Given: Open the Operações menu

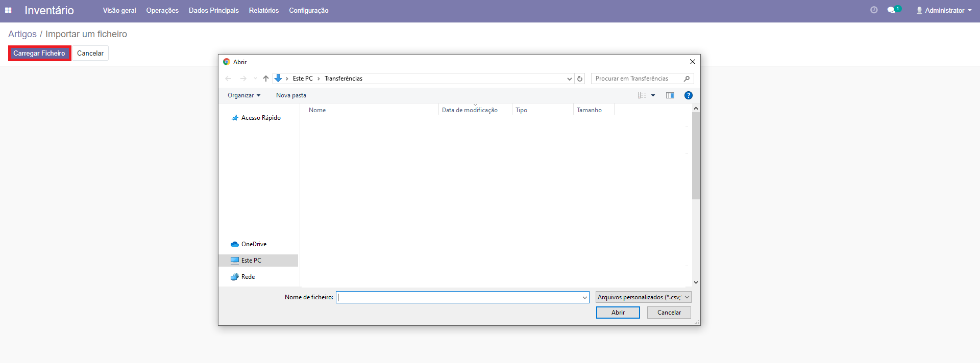Looking at the screenshot, I should 162,10.
